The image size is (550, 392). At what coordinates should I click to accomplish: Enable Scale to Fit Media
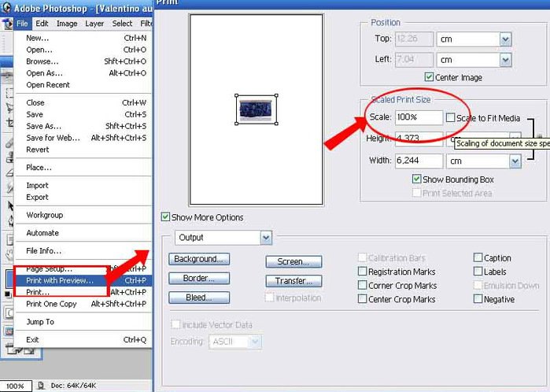click(x=450, y=117)
